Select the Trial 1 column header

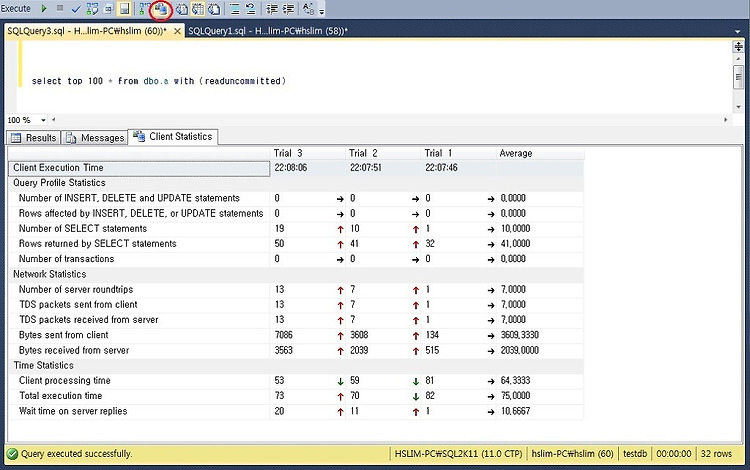coord(458,153)
